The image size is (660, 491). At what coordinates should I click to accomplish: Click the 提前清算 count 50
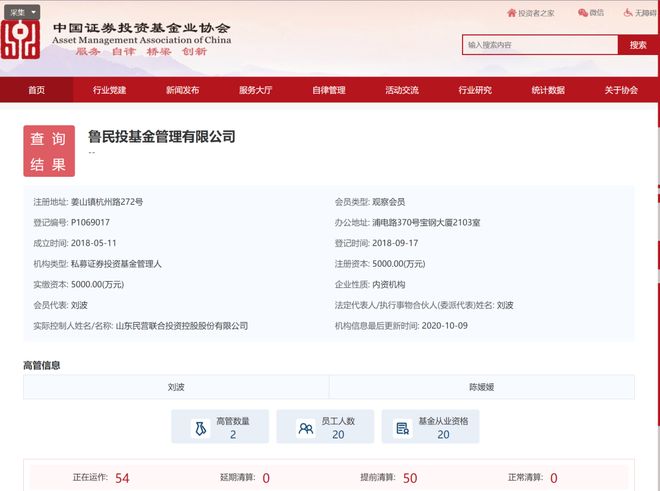pos(410,478)
